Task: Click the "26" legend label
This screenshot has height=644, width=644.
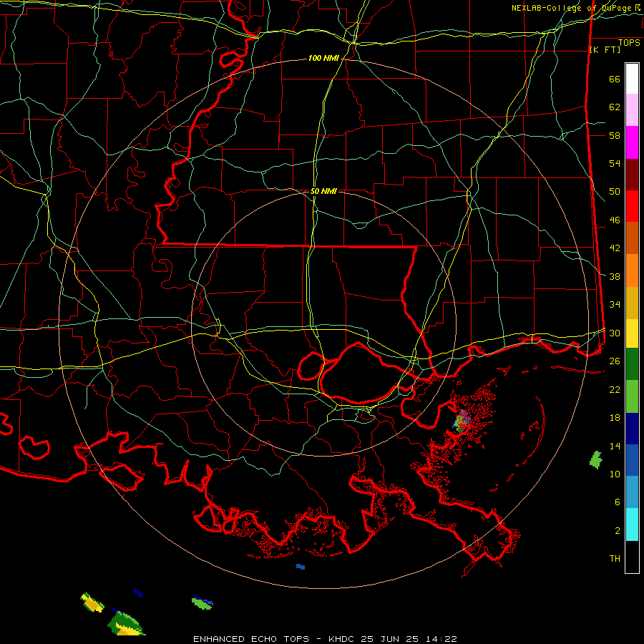Action: (615, 361)
